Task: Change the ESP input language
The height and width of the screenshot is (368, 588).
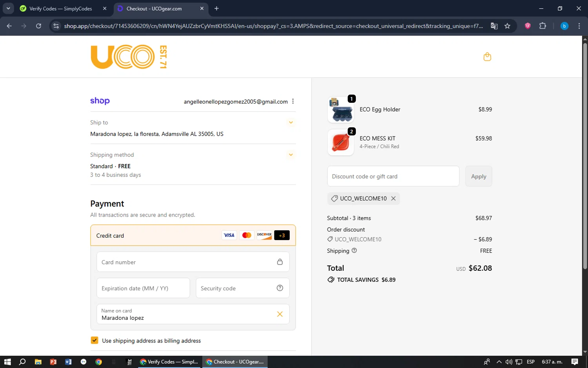Action: click(531, 362)
